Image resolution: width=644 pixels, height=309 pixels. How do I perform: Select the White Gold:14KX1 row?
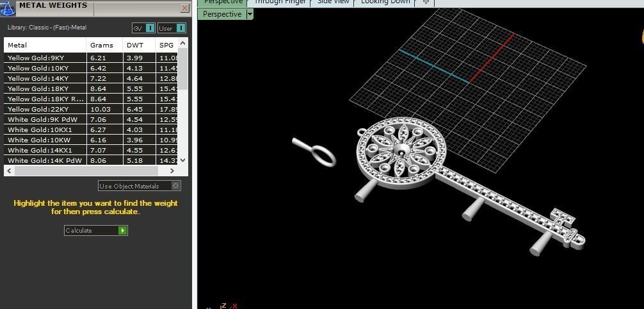pos(91,151)
